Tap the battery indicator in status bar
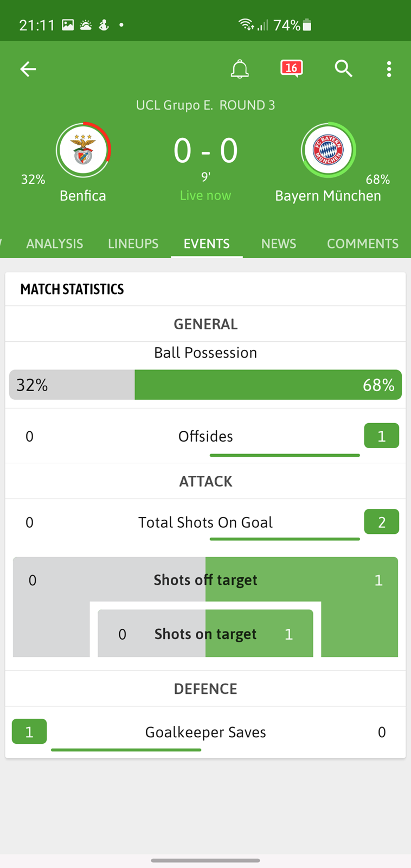This screenshot has height=868, width=411. tap(307, 25)
